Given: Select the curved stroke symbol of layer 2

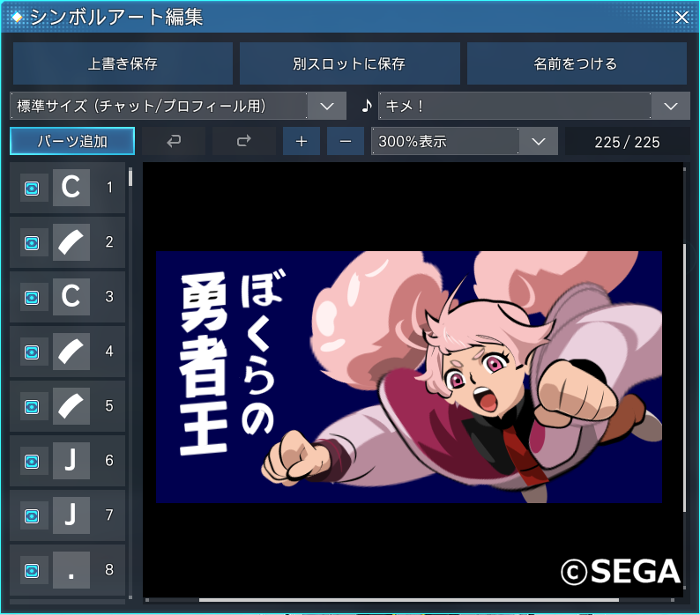Looking at the screenshot, I should point(71,242).
